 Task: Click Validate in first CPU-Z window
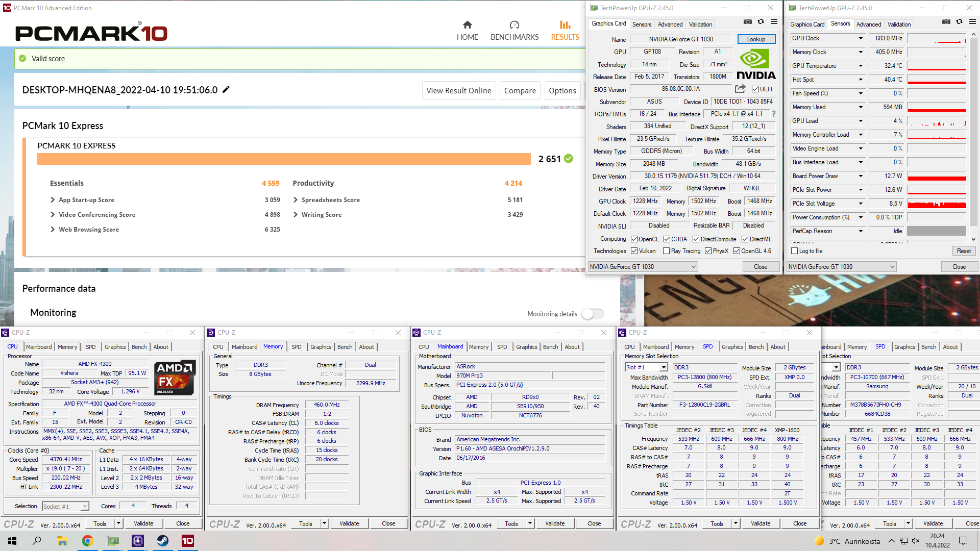coord(143,524)
